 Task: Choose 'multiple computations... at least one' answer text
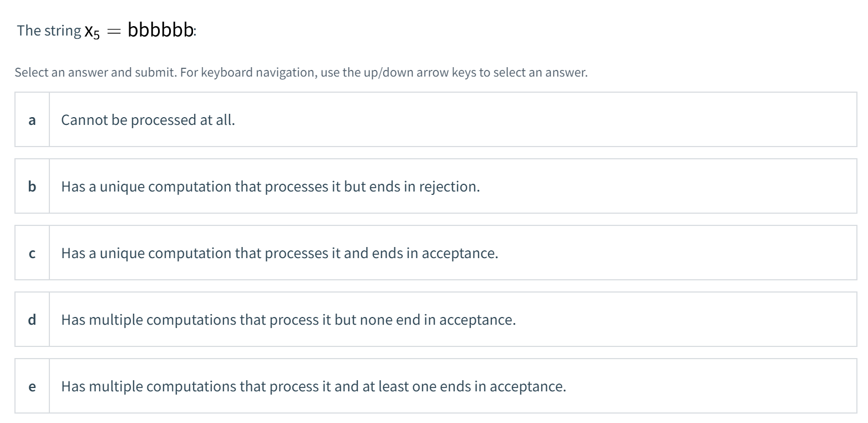[313, 386]
